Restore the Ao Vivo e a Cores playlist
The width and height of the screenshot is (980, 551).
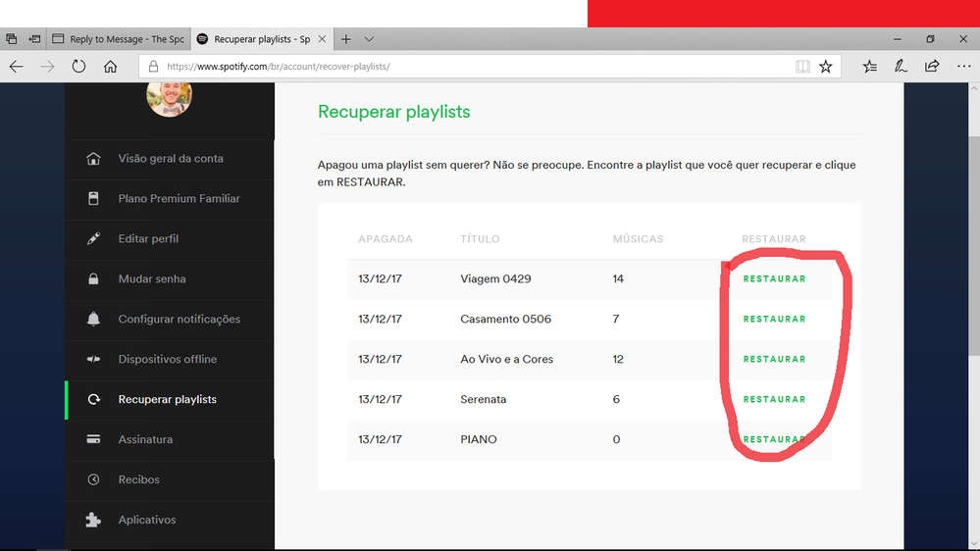click(774, 359)
